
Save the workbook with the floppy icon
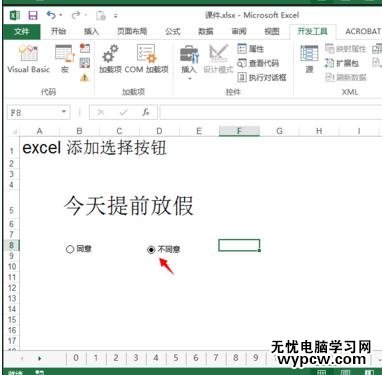tap(33, 15)
